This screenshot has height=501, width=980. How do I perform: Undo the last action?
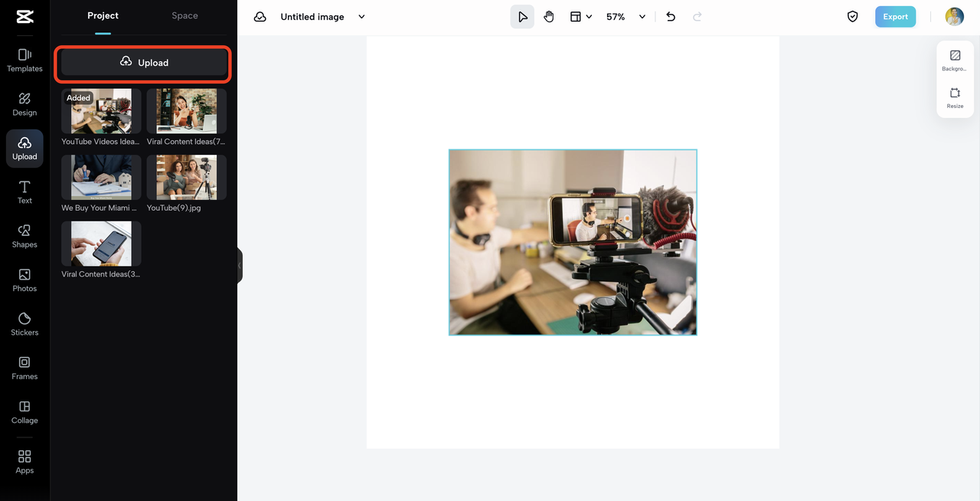671,17
